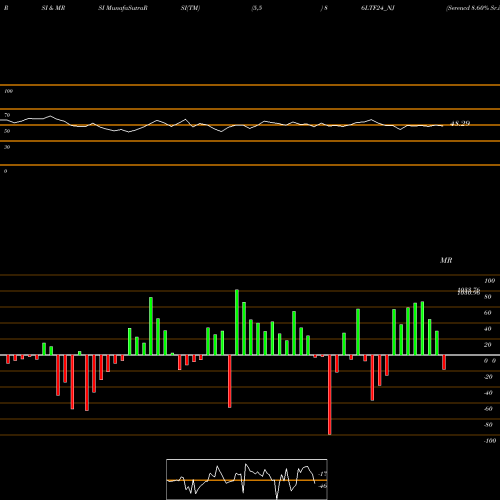Click the MR axis label 80

tap(488, 297)
